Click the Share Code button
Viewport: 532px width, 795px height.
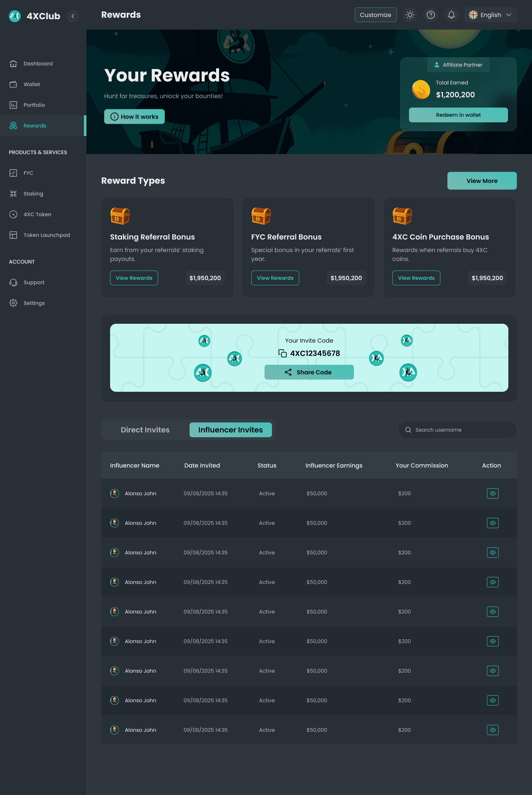(x=309, y=372)
